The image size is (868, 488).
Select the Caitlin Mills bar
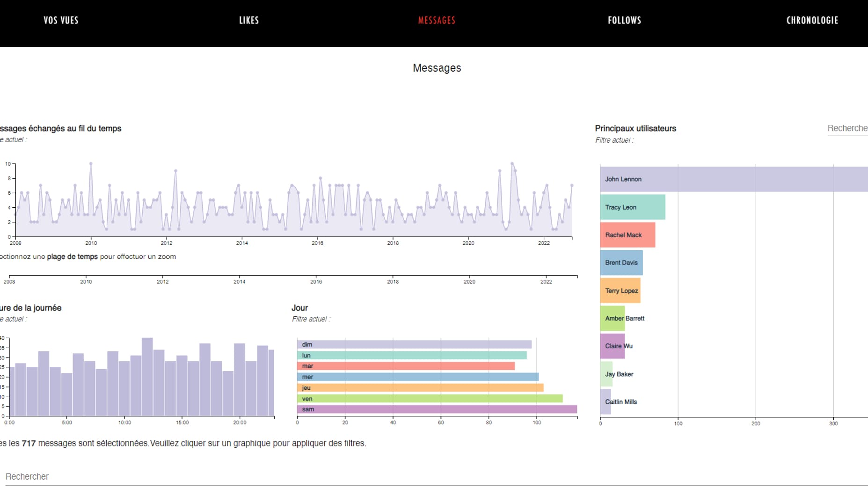click(x=605, y=402)
